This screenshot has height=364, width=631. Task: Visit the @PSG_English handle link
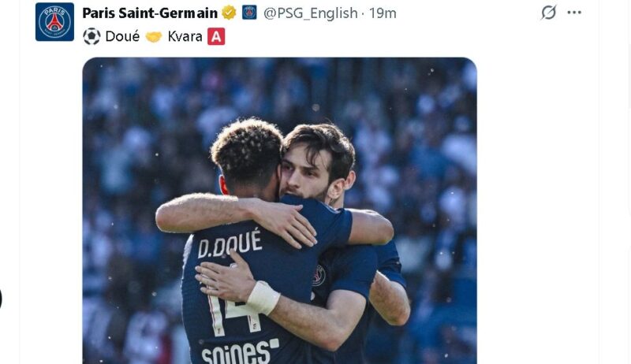310,13
